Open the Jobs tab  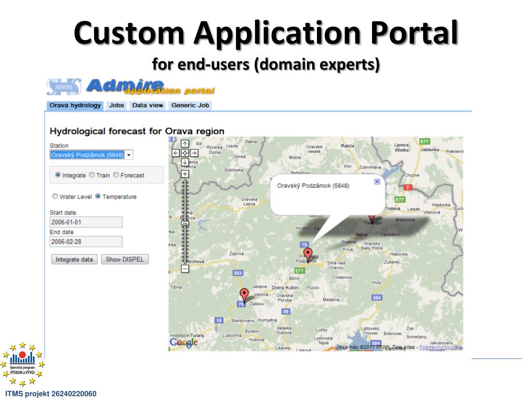116,105
